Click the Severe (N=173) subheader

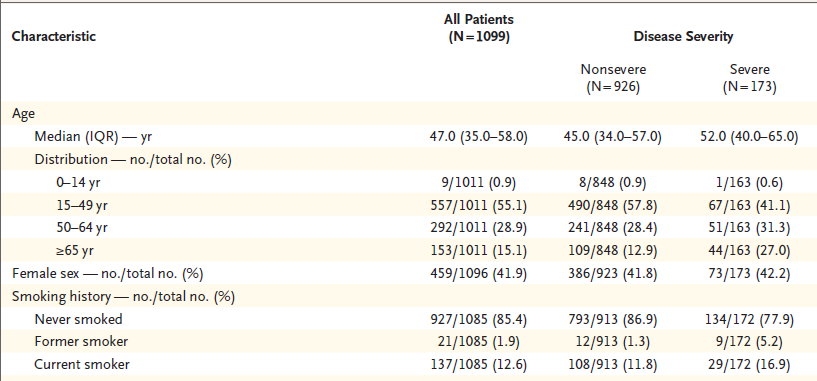click(749, 78)
